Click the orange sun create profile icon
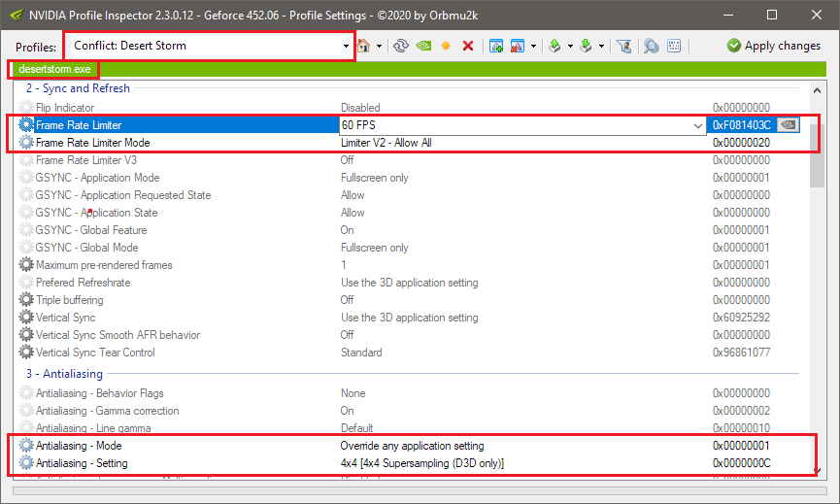The height and width of the screenshot is (504, 840). (446, 46)
